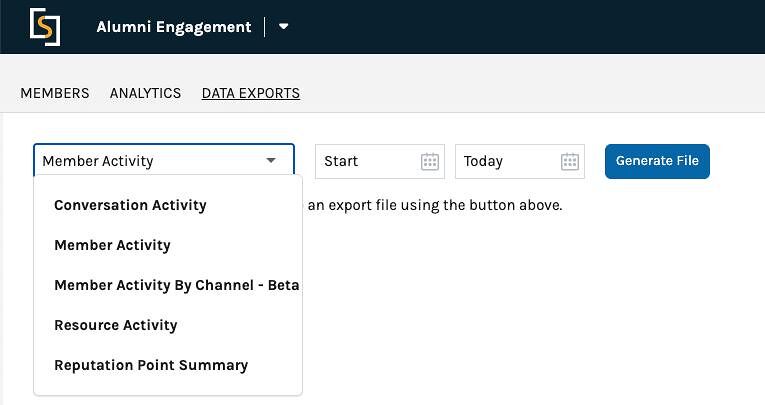Viewport: 765px width, 405px height.
Task: Choose Conversation Activity from the list
Action: [x=130, y=205]
